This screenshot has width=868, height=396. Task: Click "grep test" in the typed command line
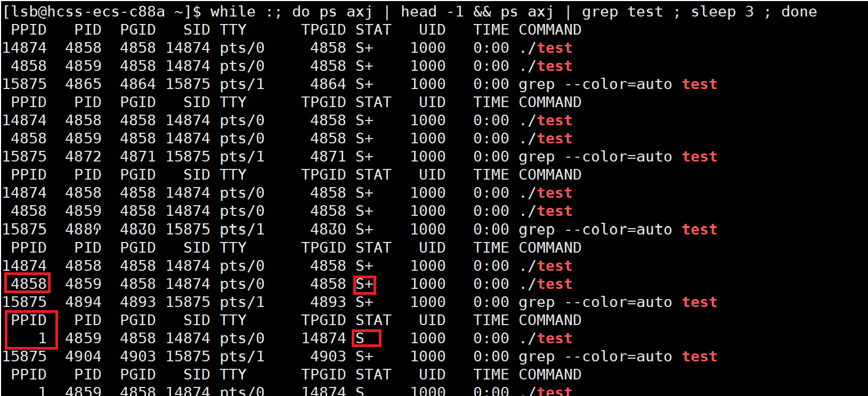tap(622, 12)
